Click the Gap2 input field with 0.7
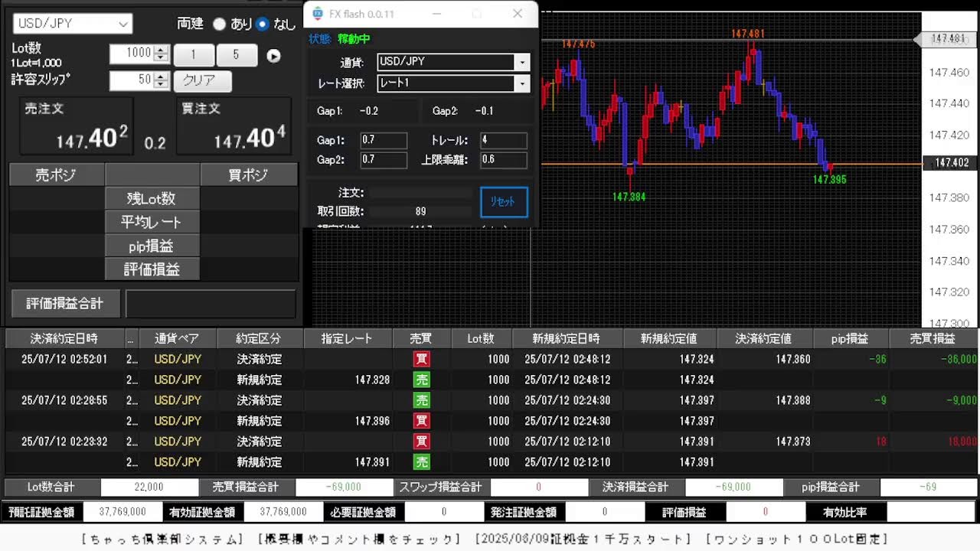Image resolution: width=980 pixels, height=551 pixels. (x=384, y=160)
